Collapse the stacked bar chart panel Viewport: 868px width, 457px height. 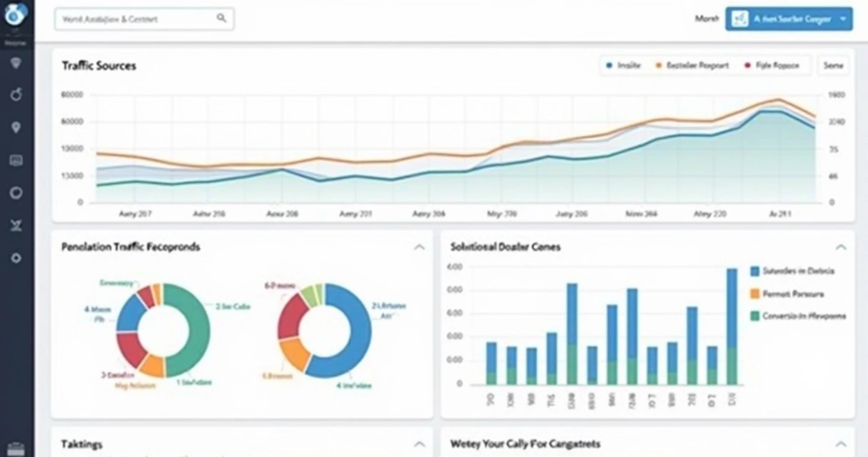(841, 247)
